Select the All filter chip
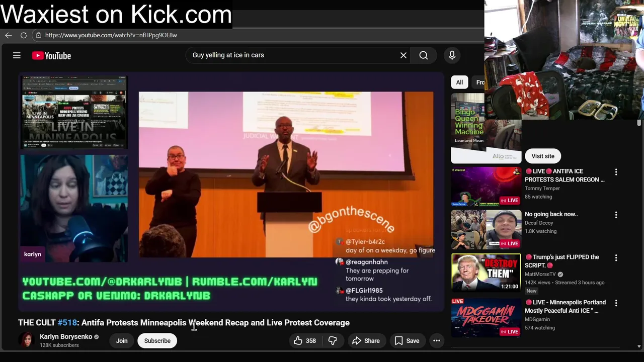 tap(459, 82)
